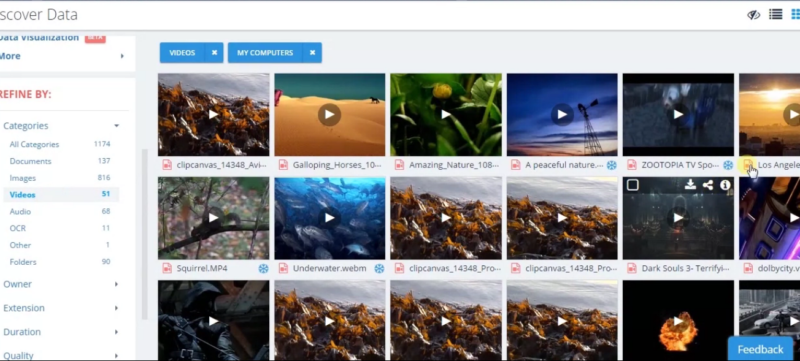Click the snowflake icon beside ZOOTOPIA TV Spot
This screenshot has width=800, height=361.
click(728, 165)
